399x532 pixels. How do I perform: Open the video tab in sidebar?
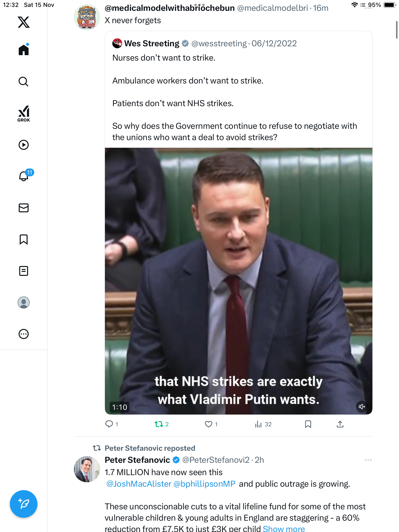tap(24, 145)
